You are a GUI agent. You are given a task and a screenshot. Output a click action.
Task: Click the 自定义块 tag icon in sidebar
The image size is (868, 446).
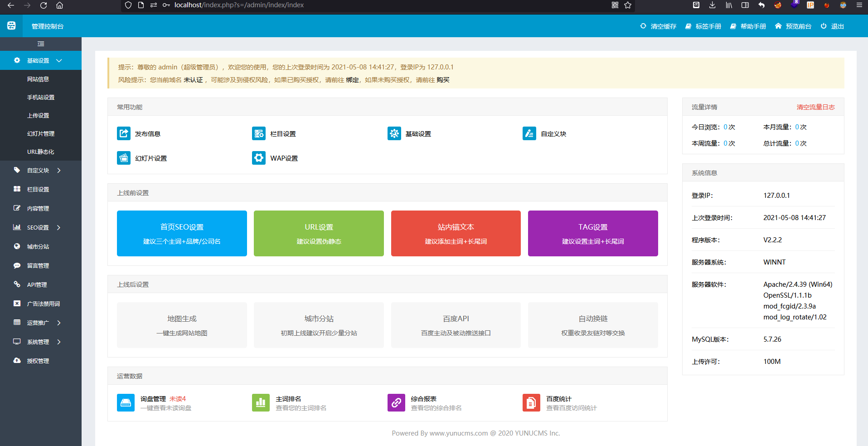coord(17,170)
